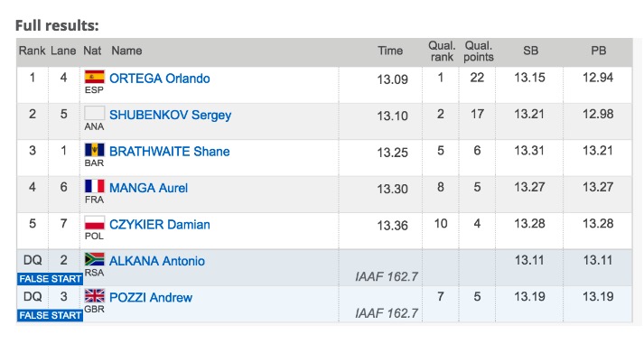Click the Time column header
Viewport: 644px width, 344px height.
click(x=390, y=51)
